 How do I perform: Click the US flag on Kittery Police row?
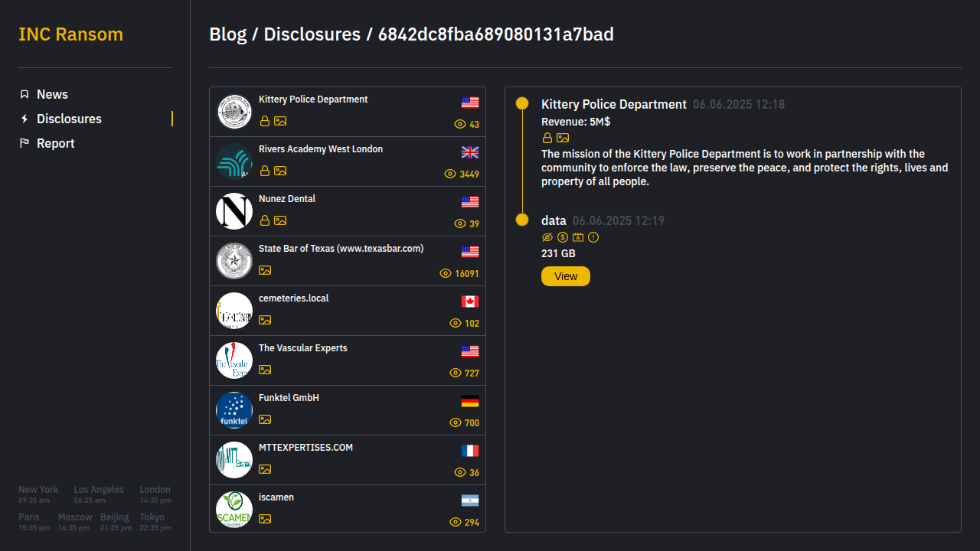click(470, 103)
